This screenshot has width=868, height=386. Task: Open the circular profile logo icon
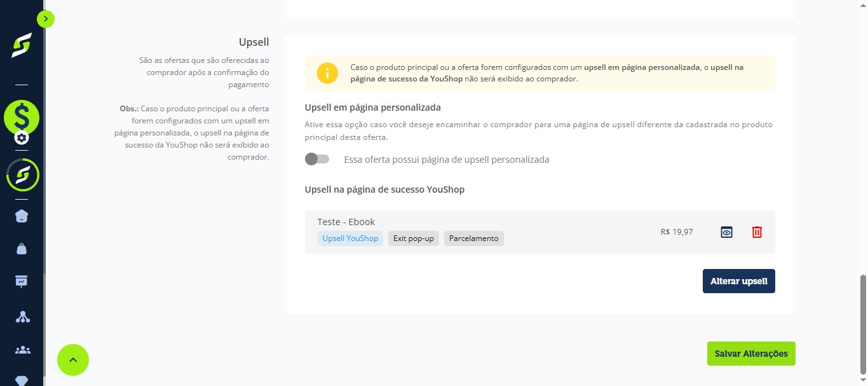(x=23, y=175)
